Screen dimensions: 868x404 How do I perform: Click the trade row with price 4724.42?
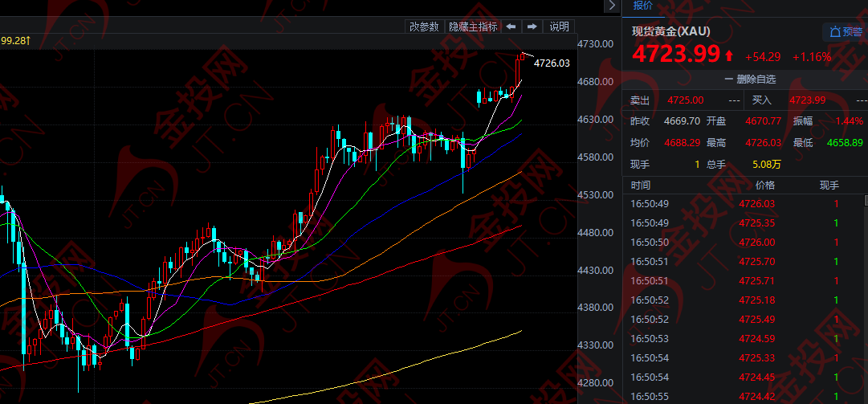(743, 397)
